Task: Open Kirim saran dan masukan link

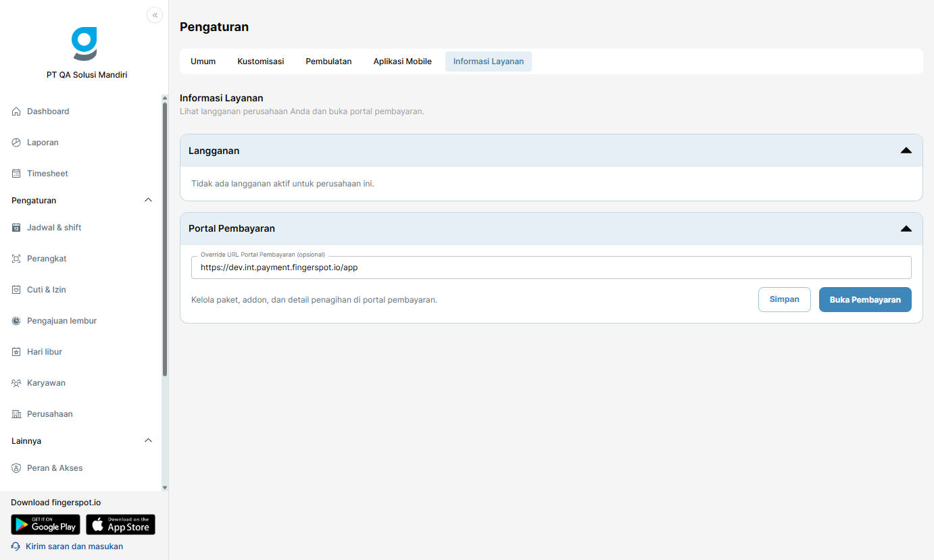Action: tap(74, 546)
